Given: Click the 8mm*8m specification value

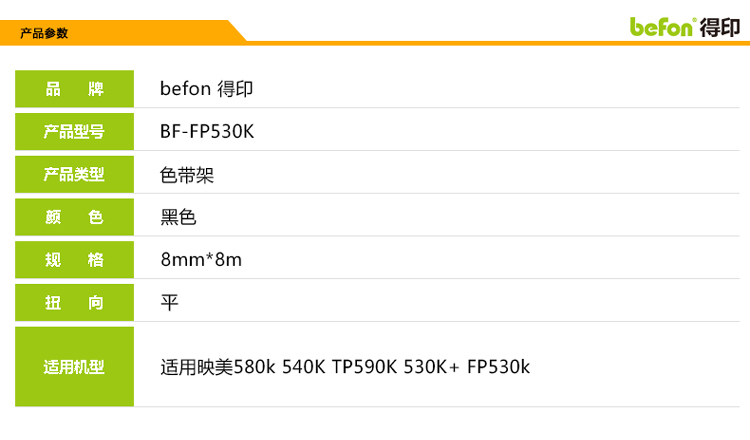Looking at the screenshot, I should (201, 260).
